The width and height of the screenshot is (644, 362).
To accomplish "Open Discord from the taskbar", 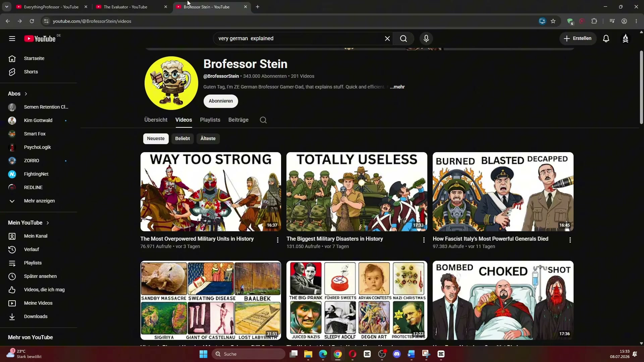I will (x=397, y=354).
